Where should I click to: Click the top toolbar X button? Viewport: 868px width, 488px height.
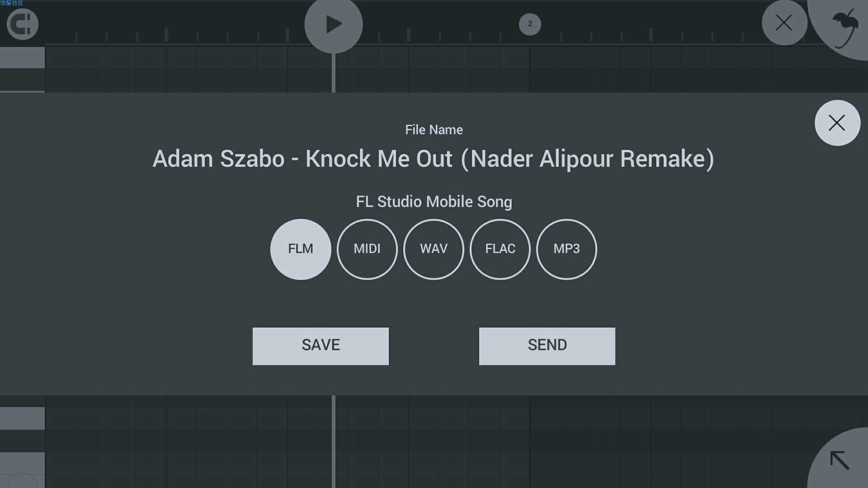784,23
